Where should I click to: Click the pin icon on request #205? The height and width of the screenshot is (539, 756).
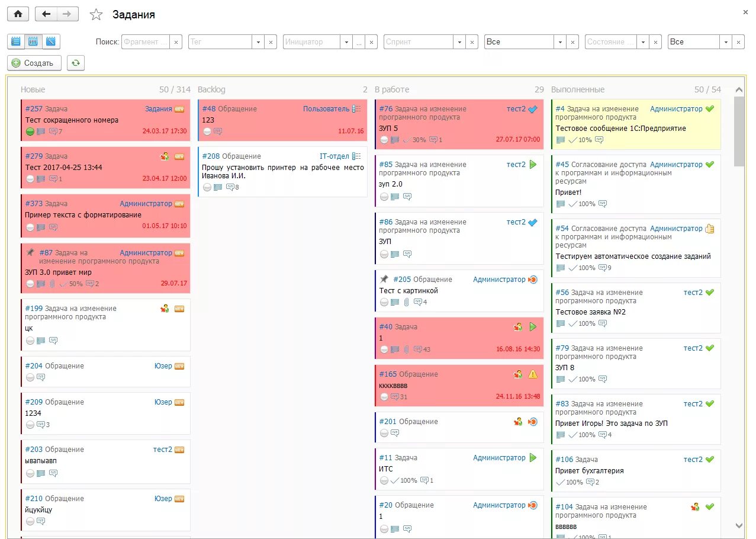click(x=384, y=279)
